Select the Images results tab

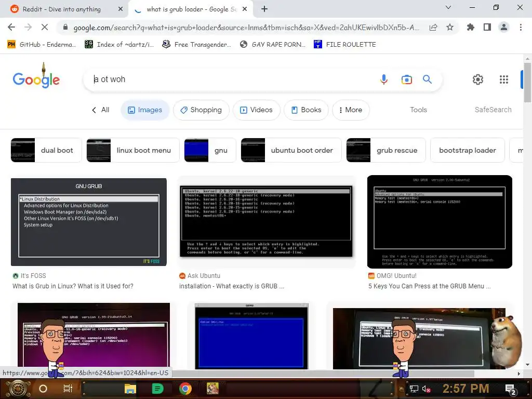point(145,110)
